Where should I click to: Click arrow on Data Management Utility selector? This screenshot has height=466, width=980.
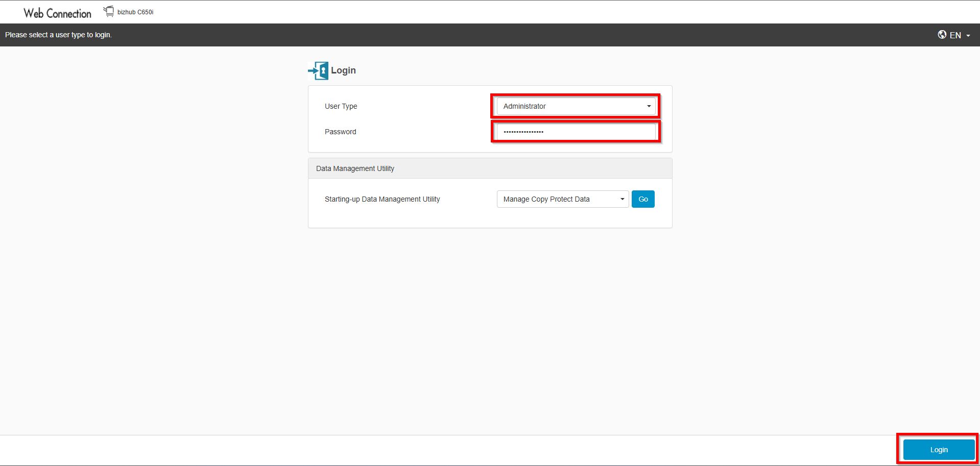pos(622,199)
